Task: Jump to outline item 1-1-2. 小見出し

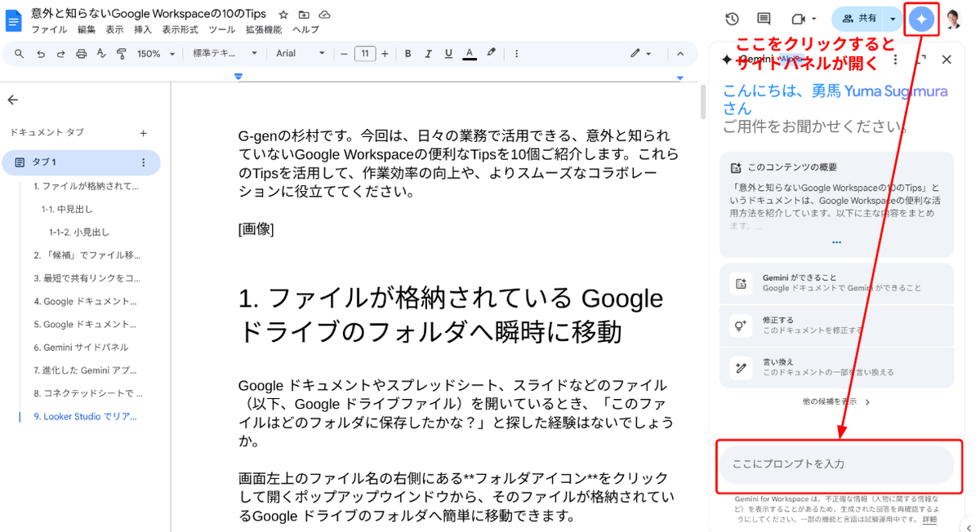Action: point(79,232)
